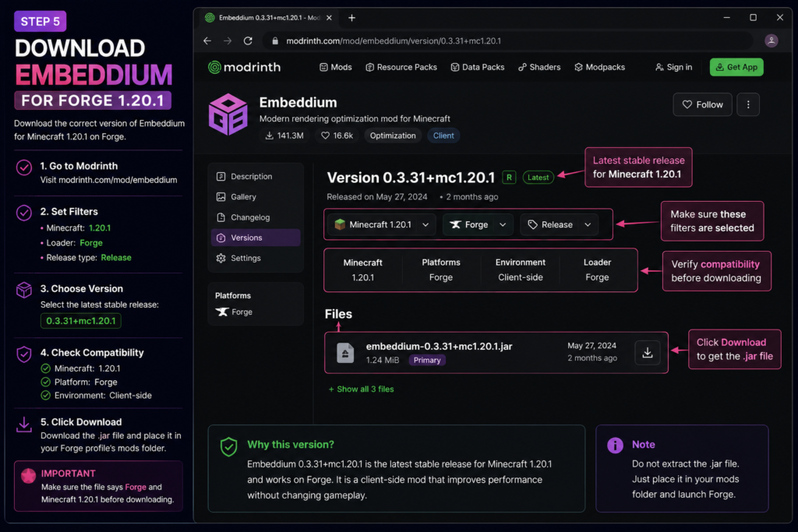This screenshot has width=798, height=532.
Task: Expand the Minecraft 1.20.1 version dropdown
Action: coord(382,224)
